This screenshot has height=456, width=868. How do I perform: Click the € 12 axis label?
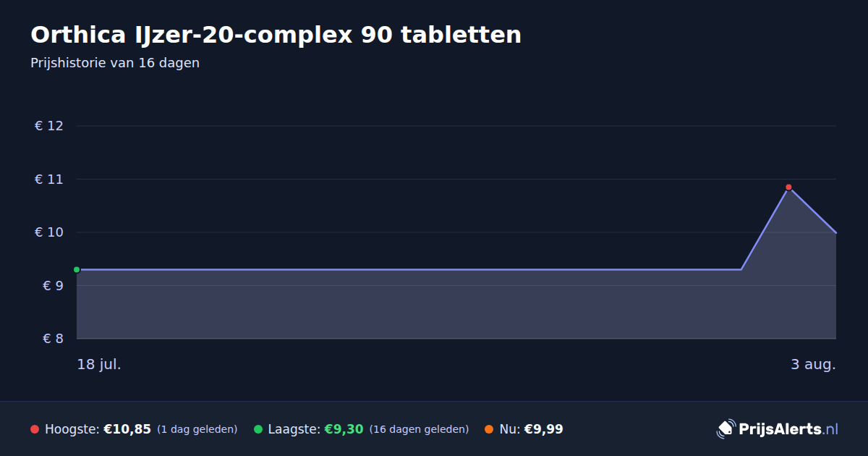pyautogui.click(x=49, y=126)
